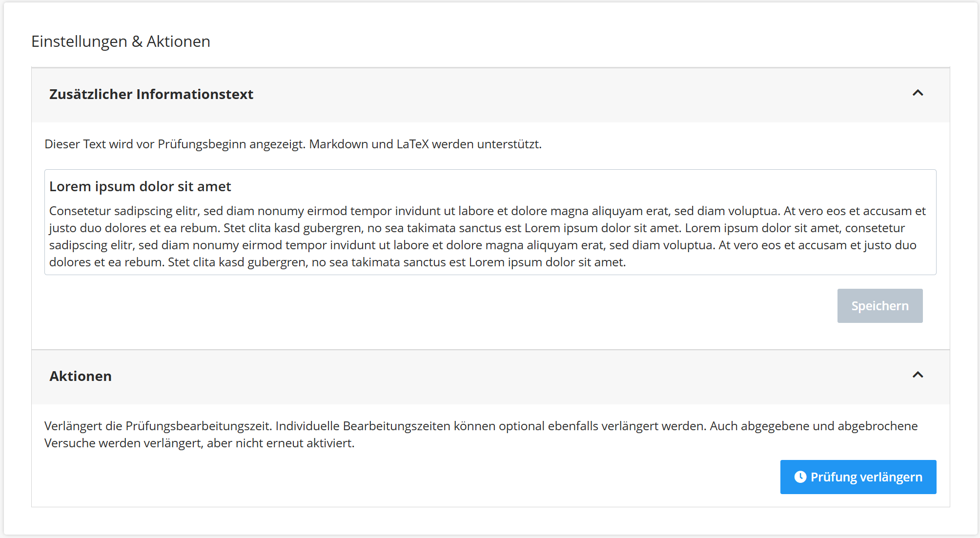Click the "Einstellungen & Aktionen" page heading
The image size is (980, 538).
(x=121, y=41)
